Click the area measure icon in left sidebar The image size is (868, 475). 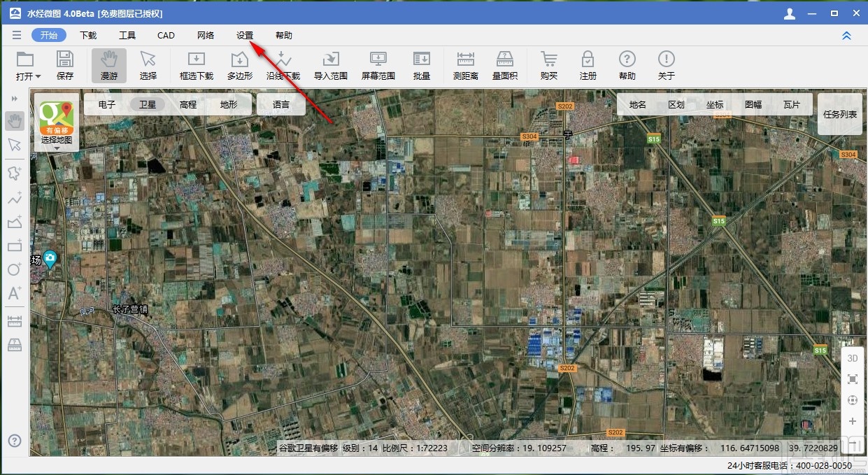[x=15, y=345]
